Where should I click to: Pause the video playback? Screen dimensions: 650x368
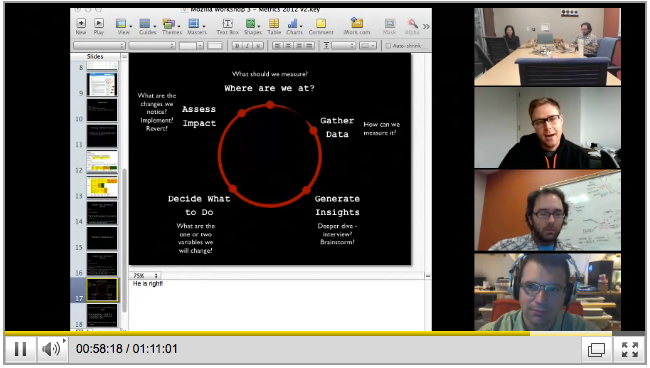click(20, 349)
